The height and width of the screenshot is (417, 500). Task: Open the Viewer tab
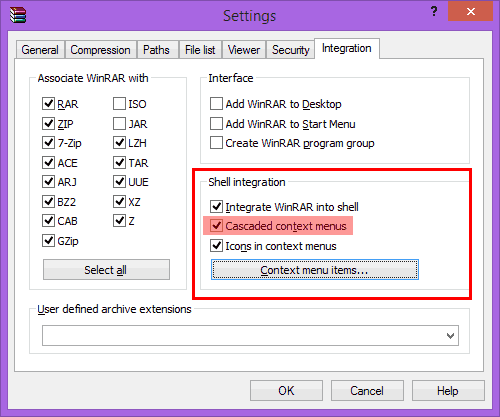[x=244, y=50]
